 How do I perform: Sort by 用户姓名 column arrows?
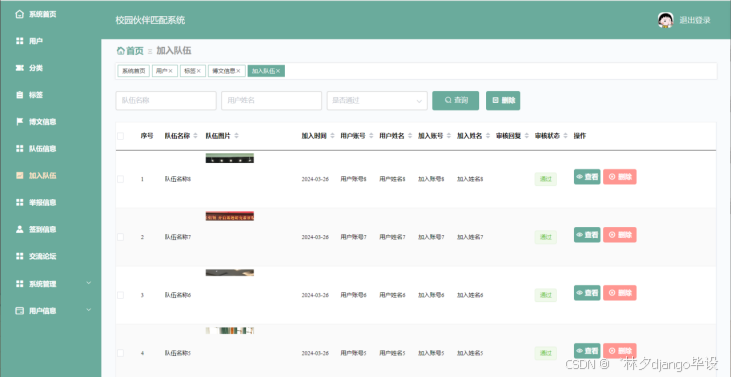tap(410, 136)
